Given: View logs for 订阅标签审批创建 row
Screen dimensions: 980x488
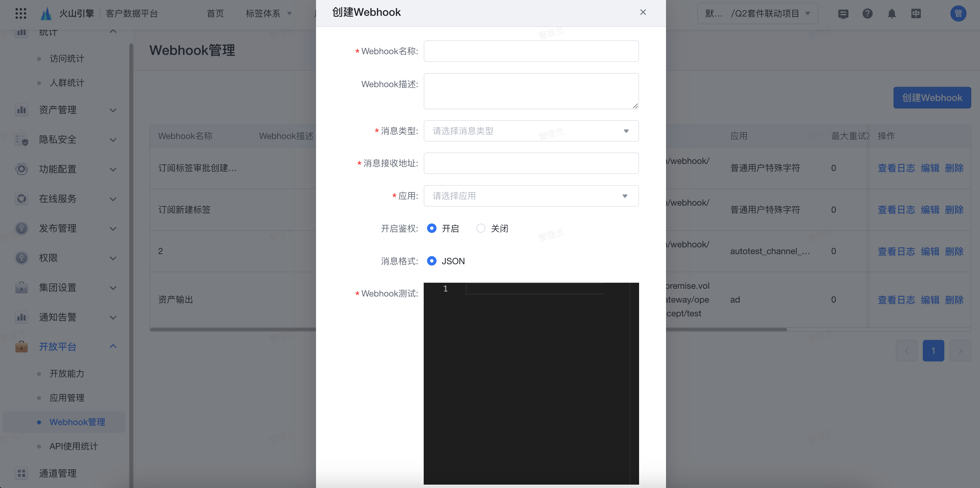Looking at the screenshot, I should click(896, 168).
